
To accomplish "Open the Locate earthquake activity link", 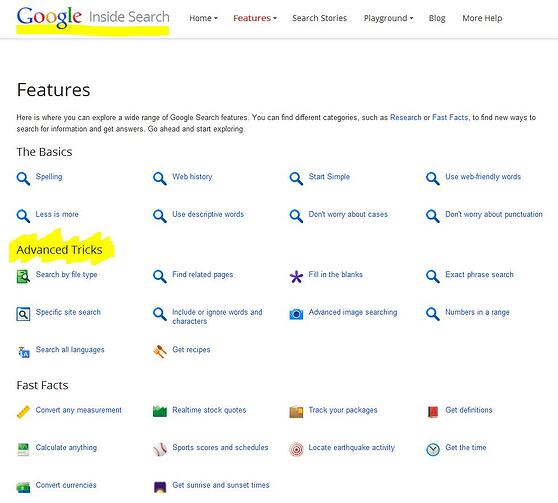I will (352, 447).
